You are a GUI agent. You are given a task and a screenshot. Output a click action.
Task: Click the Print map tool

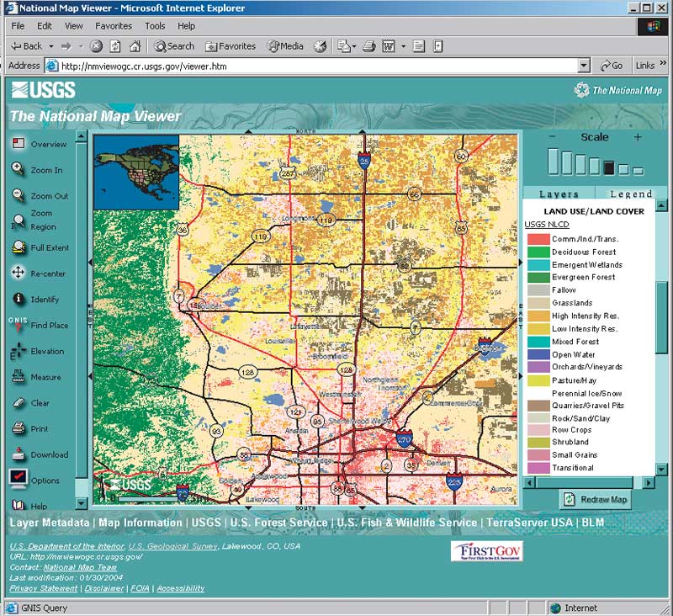pyautogui.click(x=29, y=428)
